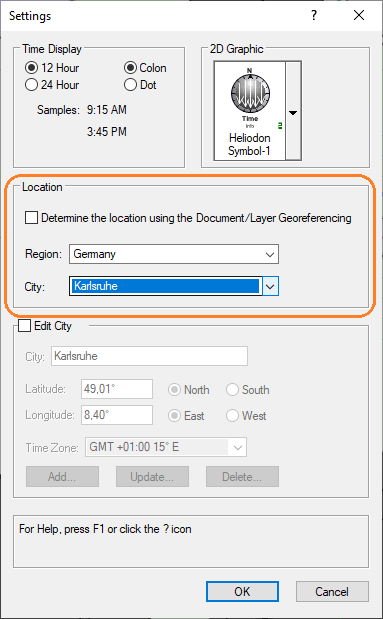The height and width of the screenshot is (619, 383).
Task: Dismiss dialog with the Cancel button
Action: coord(332,591)
